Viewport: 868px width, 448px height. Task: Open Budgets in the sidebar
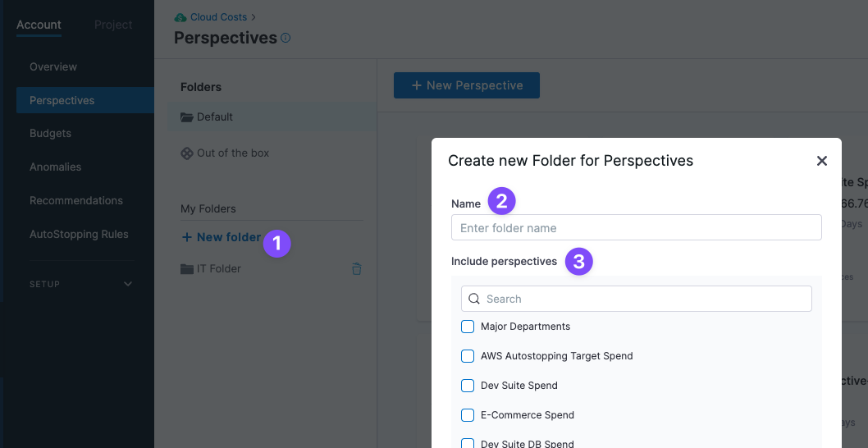(50, 134)
